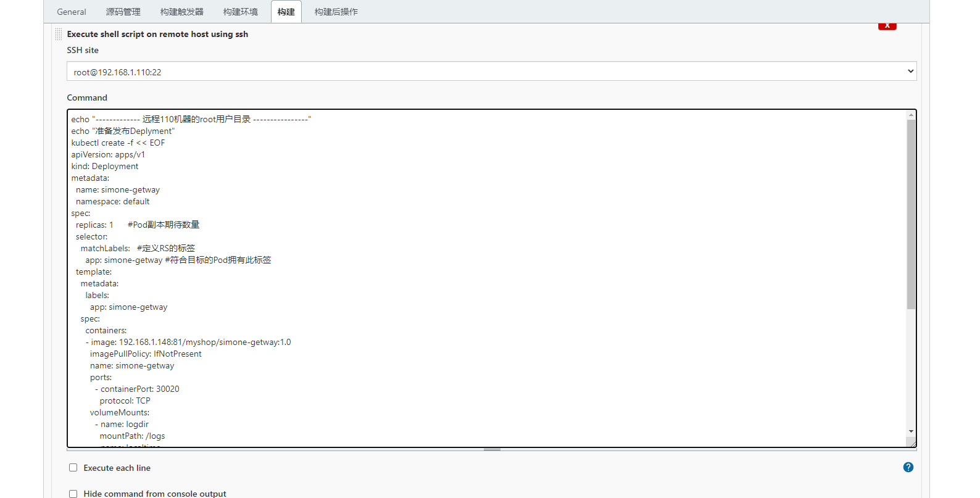Click the 'containers:' line
The height and width of the screenshot is (498, 980).
point(106,330)
